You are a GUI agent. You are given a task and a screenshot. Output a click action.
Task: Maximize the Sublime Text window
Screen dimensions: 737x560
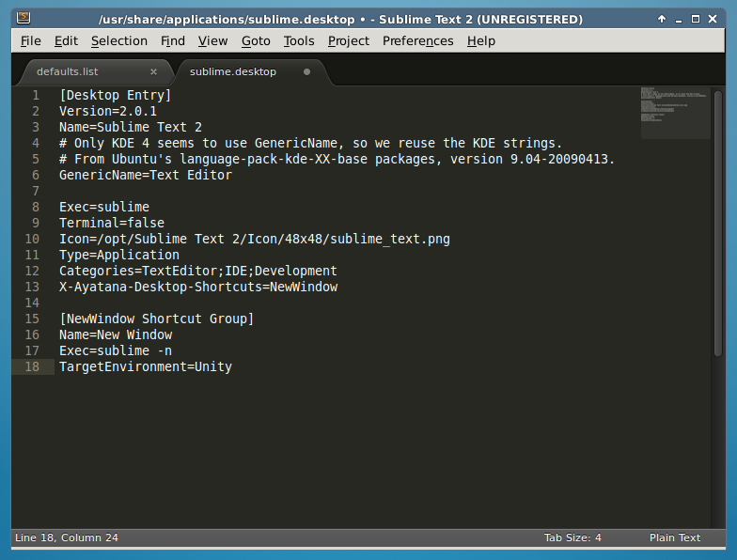(696, 19)
